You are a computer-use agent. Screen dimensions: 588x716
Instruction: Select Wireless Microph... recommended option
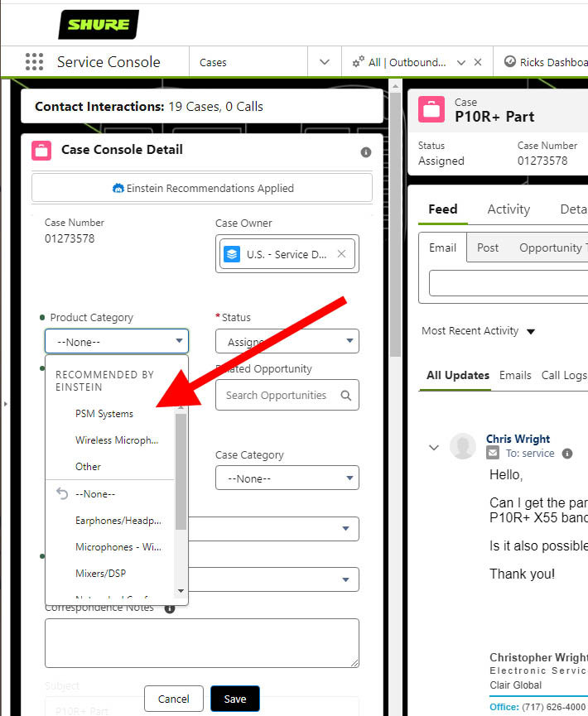coord(110,440)
